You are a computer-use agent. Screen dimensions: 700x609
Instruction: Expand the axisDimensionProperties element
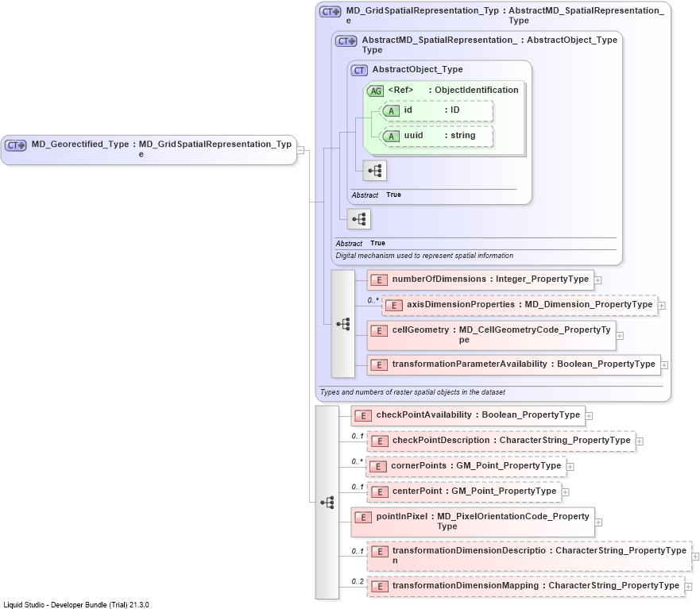coord(662,306)
